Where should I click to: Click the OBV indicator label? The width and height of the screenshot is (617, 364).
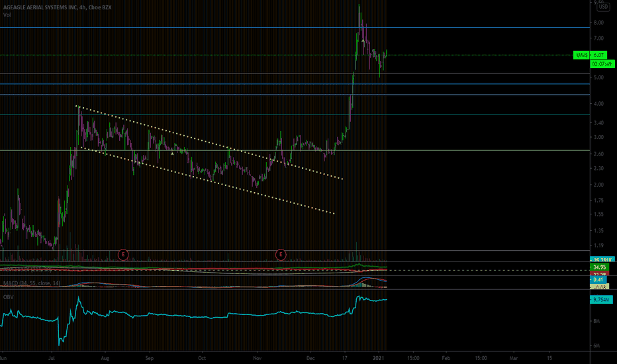coord(8,297)
